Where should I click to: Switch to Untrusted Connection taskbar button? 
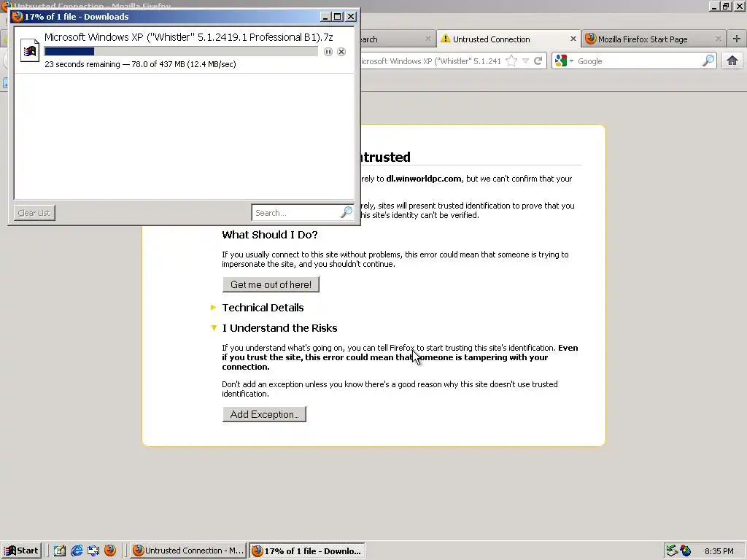point(188,551)
